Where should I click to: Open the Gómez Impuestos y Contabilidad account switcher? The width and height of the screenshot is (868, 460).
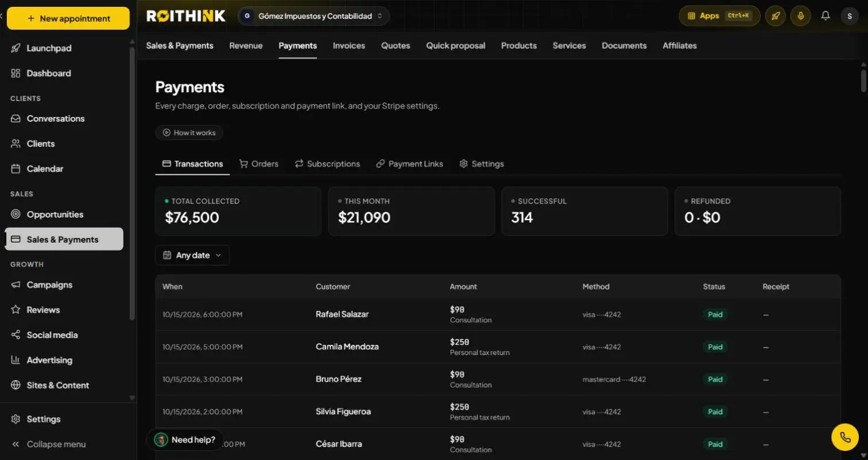pos(313,16)
